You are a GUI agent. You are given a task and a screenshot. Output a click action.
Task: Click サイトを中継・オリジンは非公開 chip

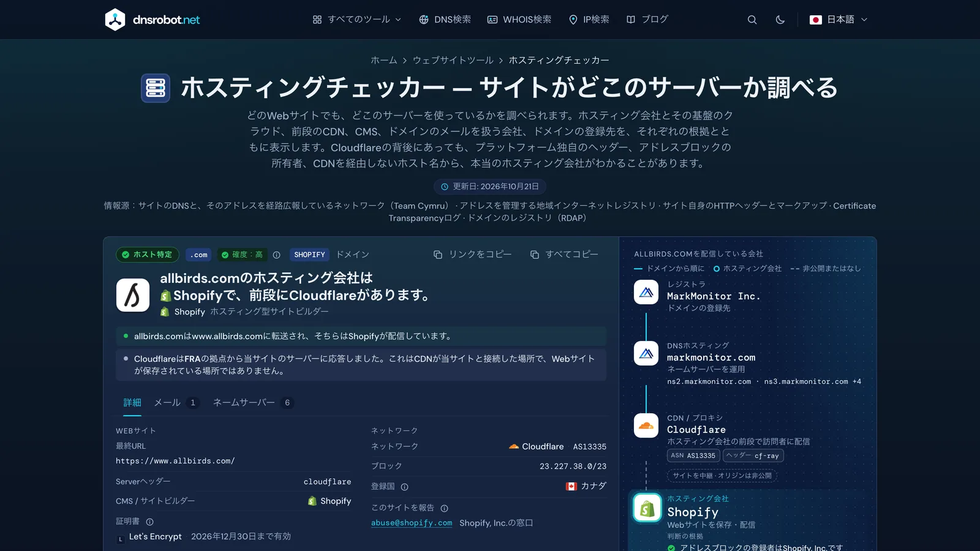[722, 476]
